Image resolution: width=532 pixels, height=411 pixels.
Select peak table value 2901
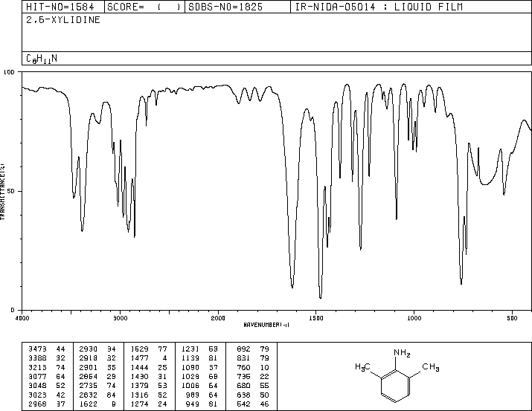(x=89, y=367)
